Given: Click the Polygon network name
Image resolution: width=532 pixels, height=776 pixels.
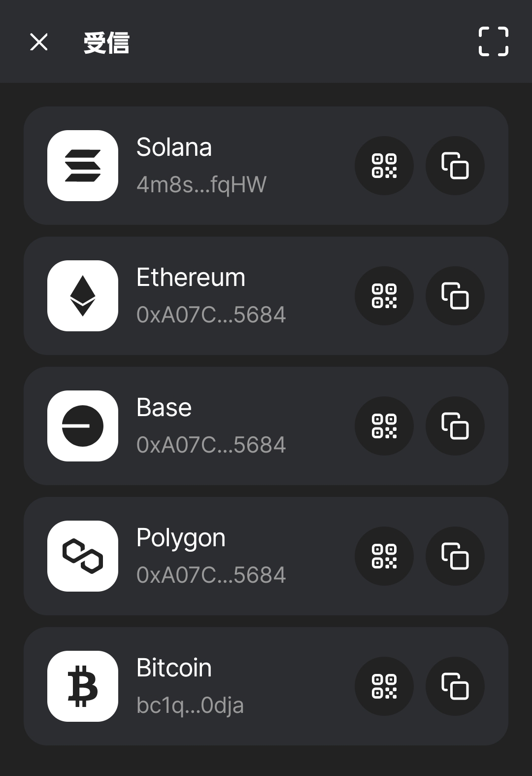Looking at the screenshot, I should click(x=181, y=538).
